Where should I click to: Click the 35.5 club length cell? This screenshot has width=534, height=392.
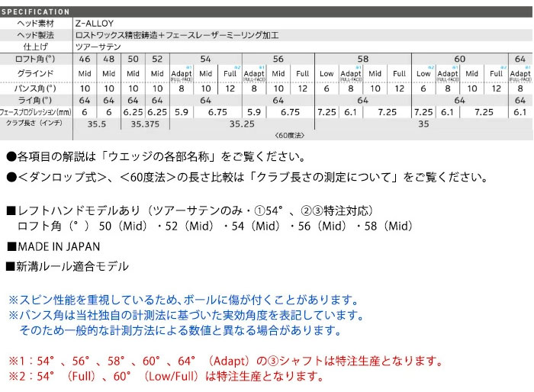pyautogui.click(x=97, y=123)
